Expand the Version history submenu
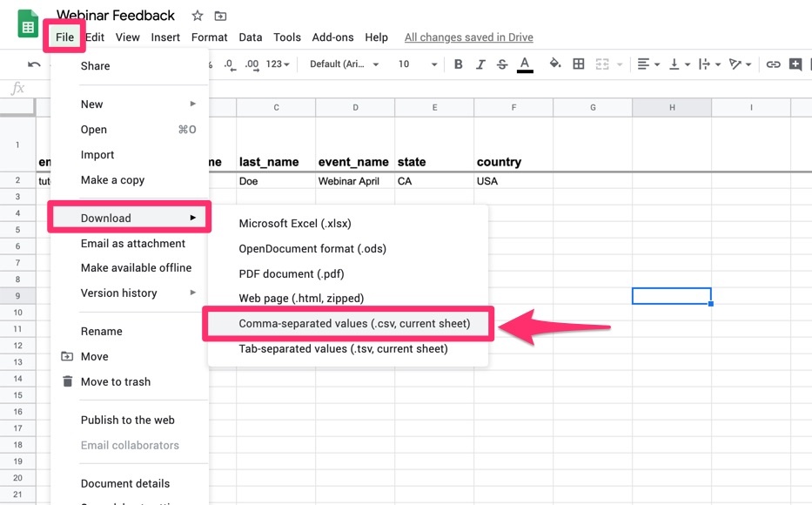The height and width of the screenshot is (505, 812). tap(130, 293)
